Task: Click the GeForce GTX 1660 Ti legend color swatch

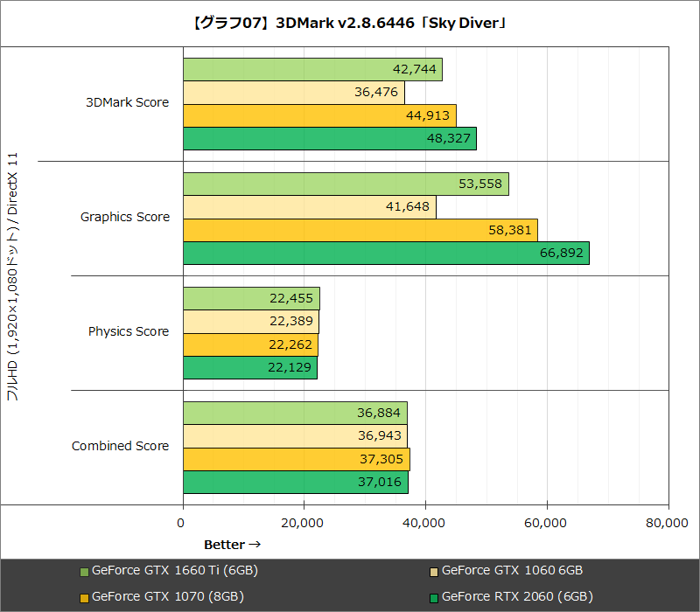Action: tap(84, 572)
